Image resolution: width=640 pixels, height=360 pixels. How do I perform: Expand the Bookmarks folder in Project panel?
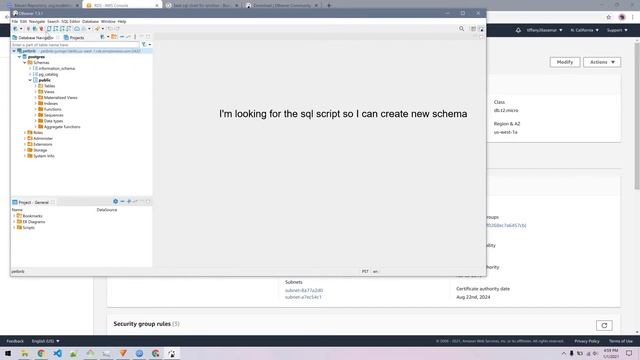click(x=14, y=216)
